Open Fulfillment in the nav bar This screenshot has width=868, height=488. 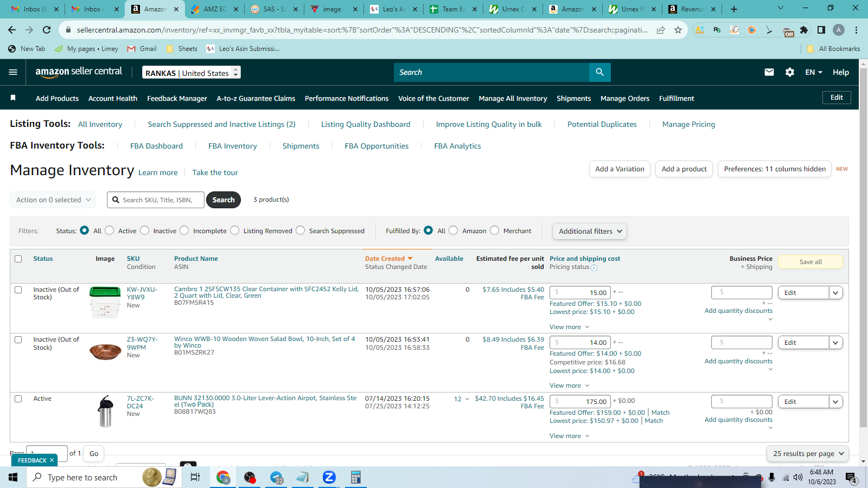[676, 98]
